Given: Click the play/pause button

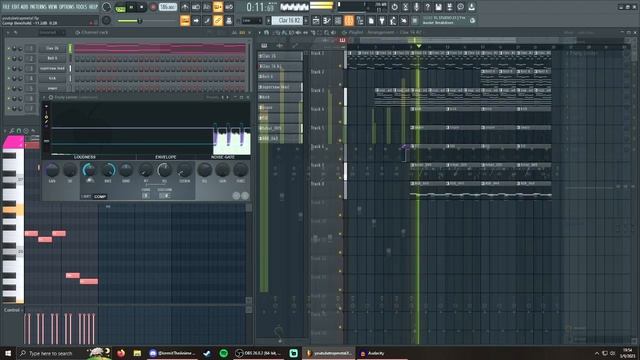Looking at the screenshot, I should coord(131,7).
